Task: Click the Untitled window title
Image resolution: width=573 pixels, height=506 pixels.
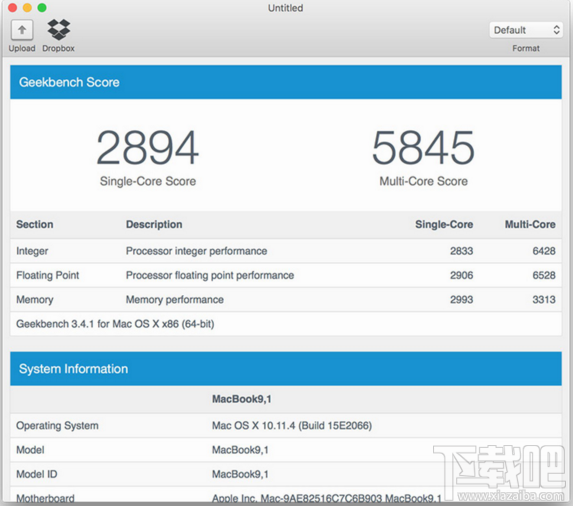Action: pos(286,8)
